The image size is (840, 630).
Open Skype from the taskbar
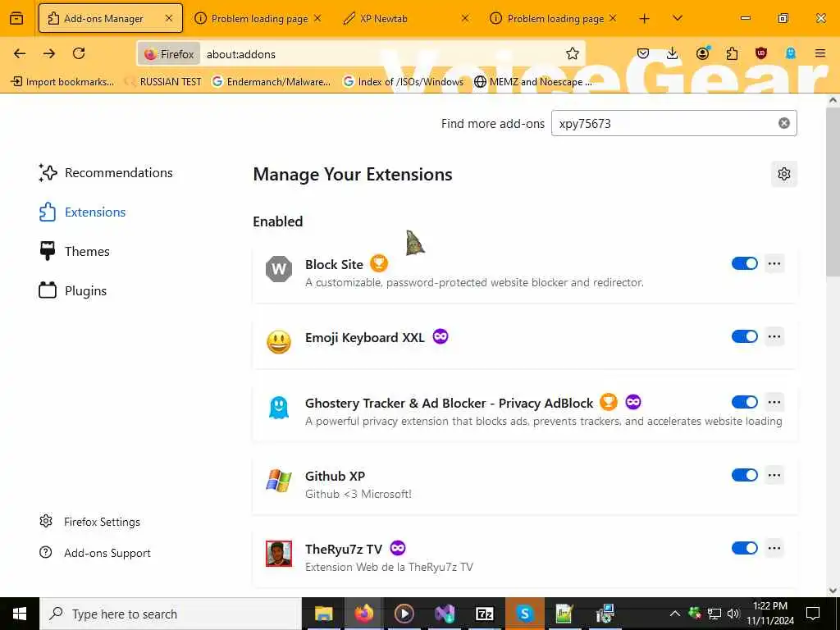[x=524, y=614]
